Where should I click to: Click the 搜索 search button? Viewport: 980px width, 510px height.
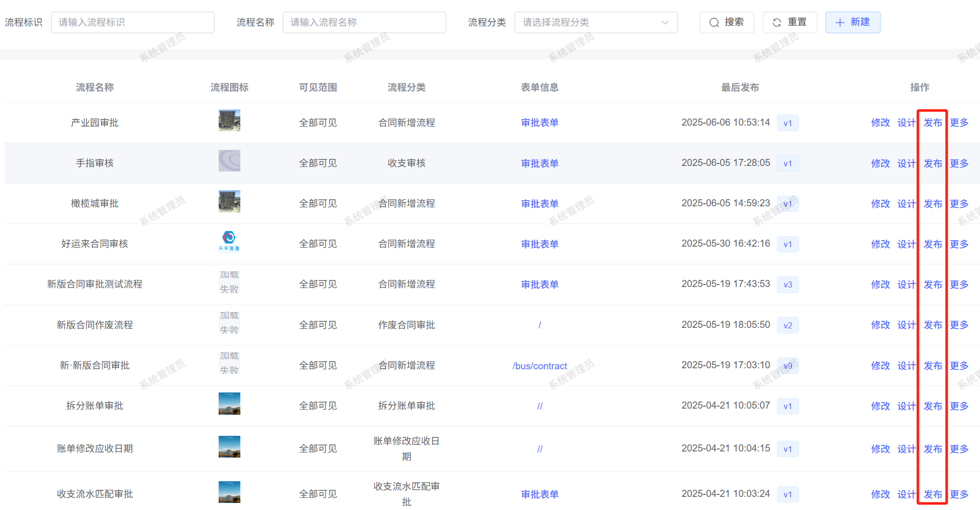727,22
